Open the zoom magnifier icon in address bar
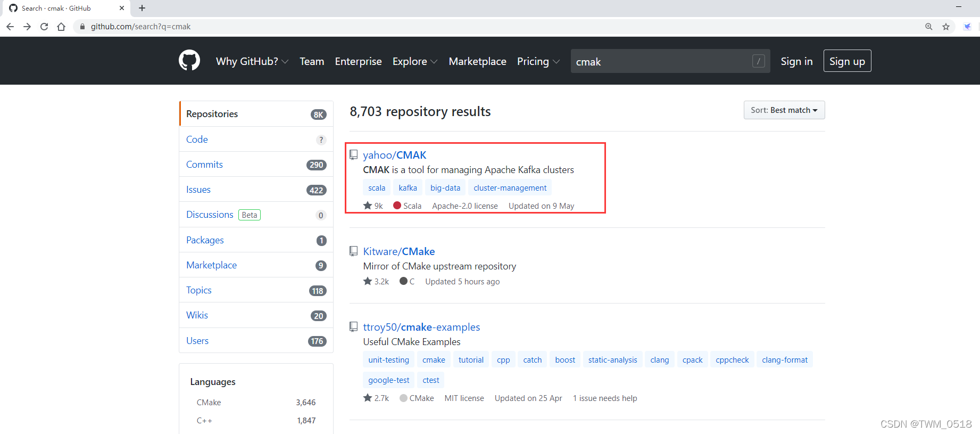The image size is (980, 434). (x=929, y=27)
